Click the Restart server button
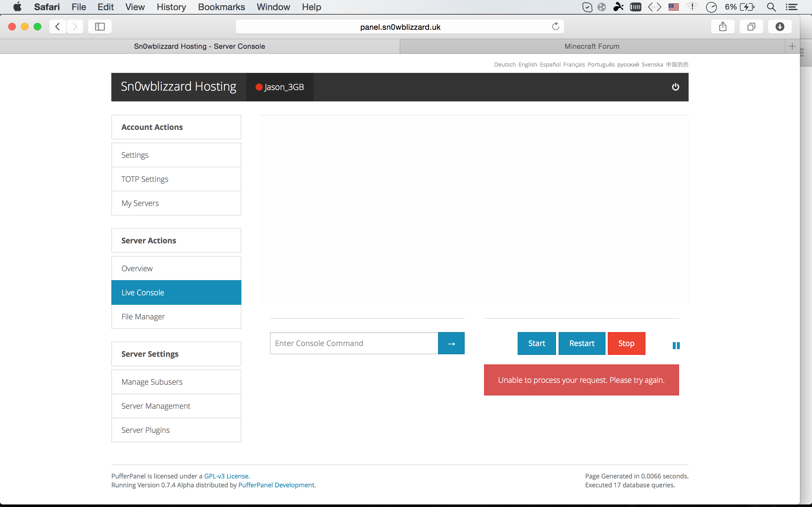The height and width of the screenshot is (507, 812). (581, 343)
